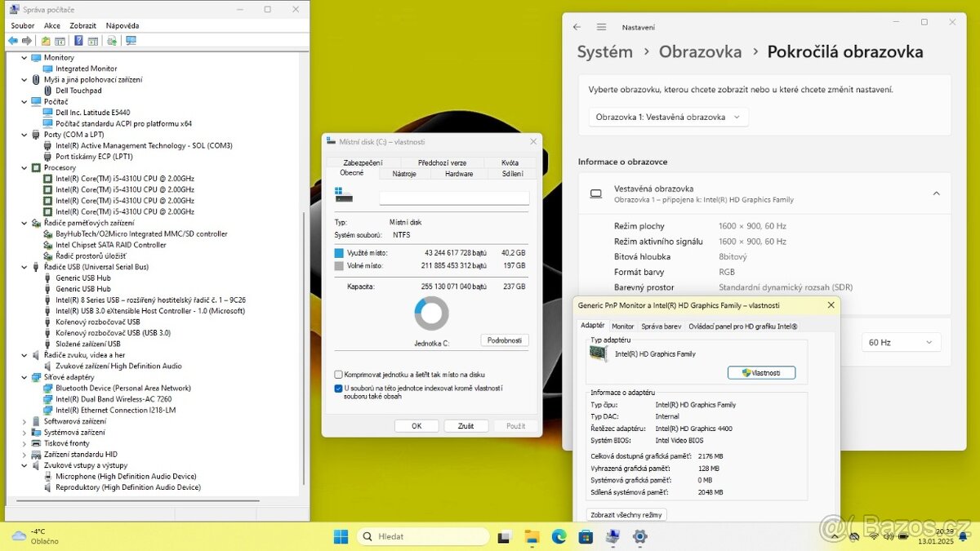
Task: Click the scan for hardware changes monitor icon
Action: point(131,41)
